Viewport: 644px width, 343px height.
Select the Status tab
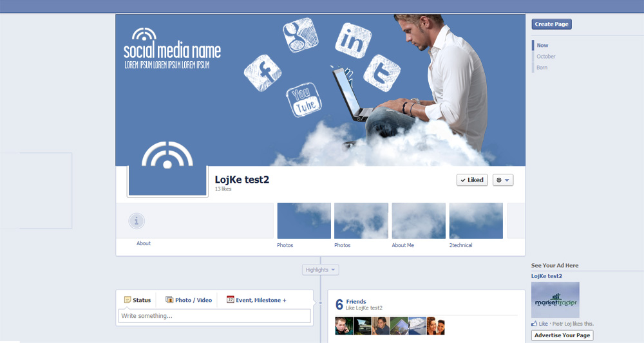pos(138,300)
